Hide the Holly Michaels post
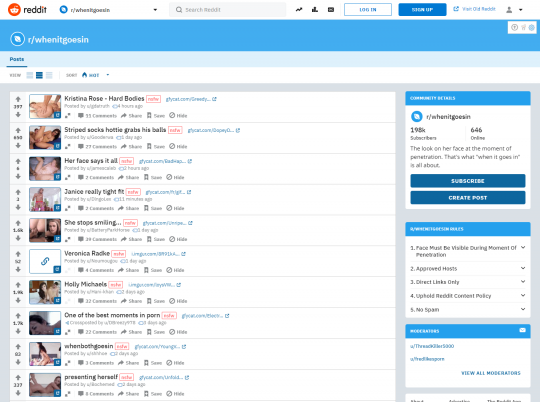540x402 pixels. click(x=178, y=301)
